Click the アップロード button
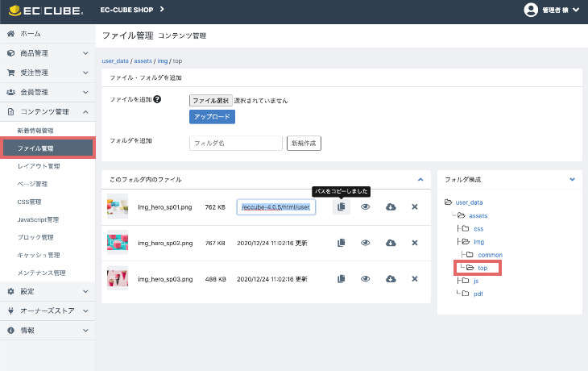Screen dimensions: 588x371 pos(213,117)
